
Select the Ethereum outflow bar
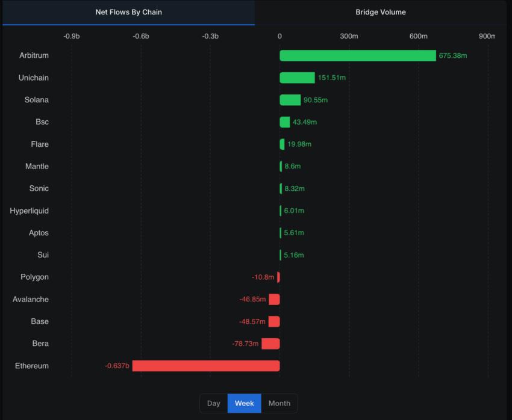click(x=205, y=365)
